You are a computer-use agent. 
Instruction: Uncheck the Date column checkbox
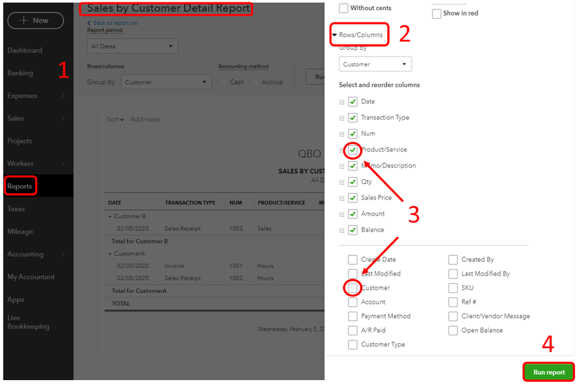353,102
